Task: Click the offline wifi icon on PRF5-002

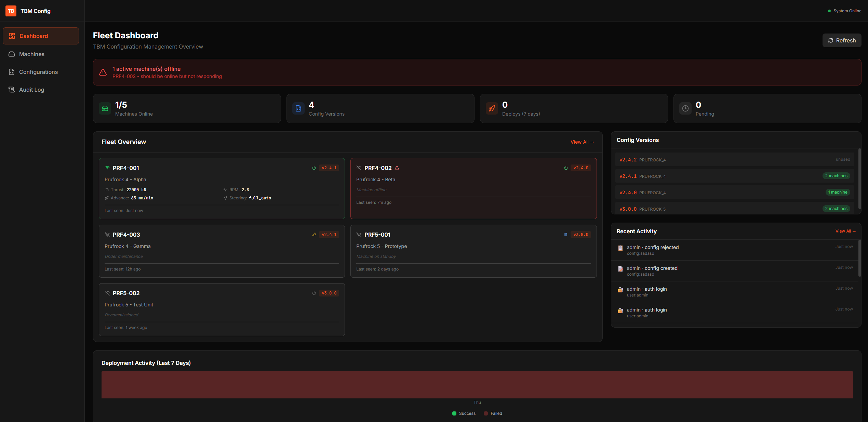Action: click(107, 293)
